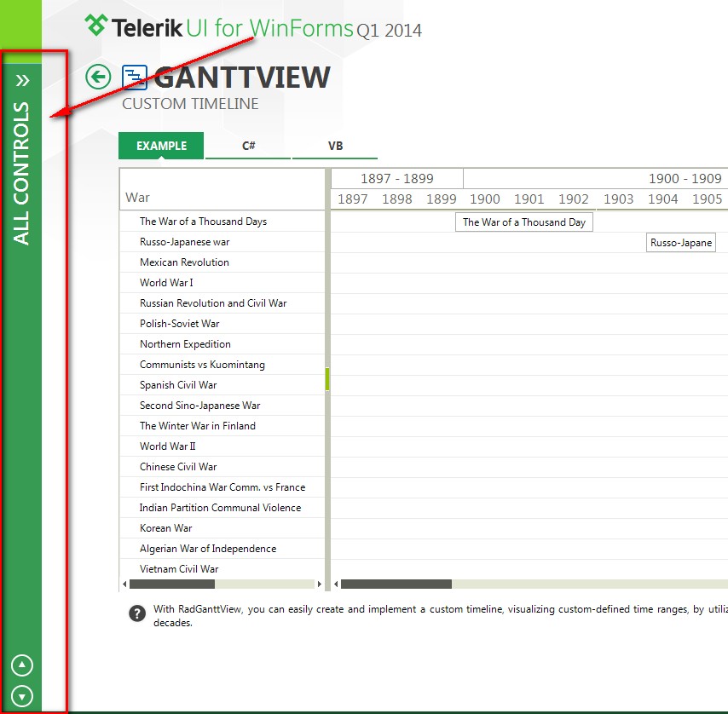Click the 1899 year header cell
Image resolution: width=728 pixels, height=714 pixels.
pos(441,199)
